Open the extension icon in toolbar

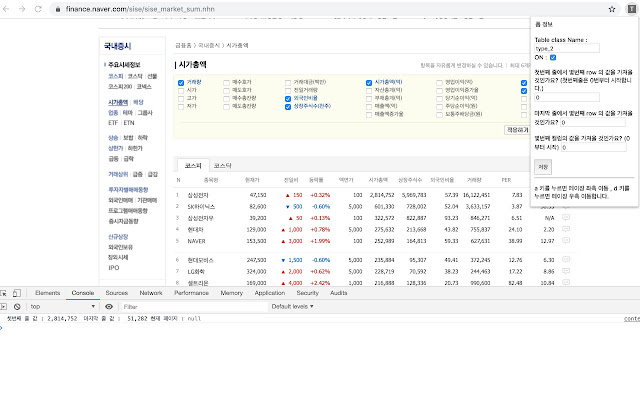click(631, 9)
